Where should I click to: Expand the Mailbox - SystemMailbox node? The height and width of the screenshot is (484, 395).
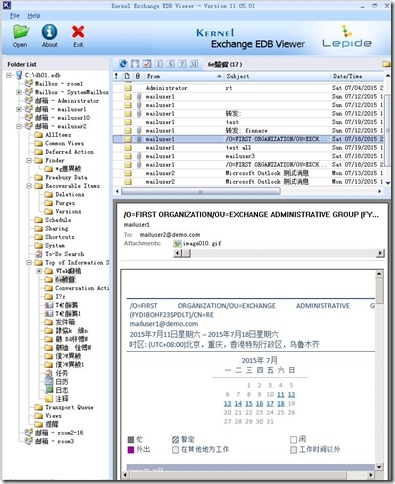19,92
